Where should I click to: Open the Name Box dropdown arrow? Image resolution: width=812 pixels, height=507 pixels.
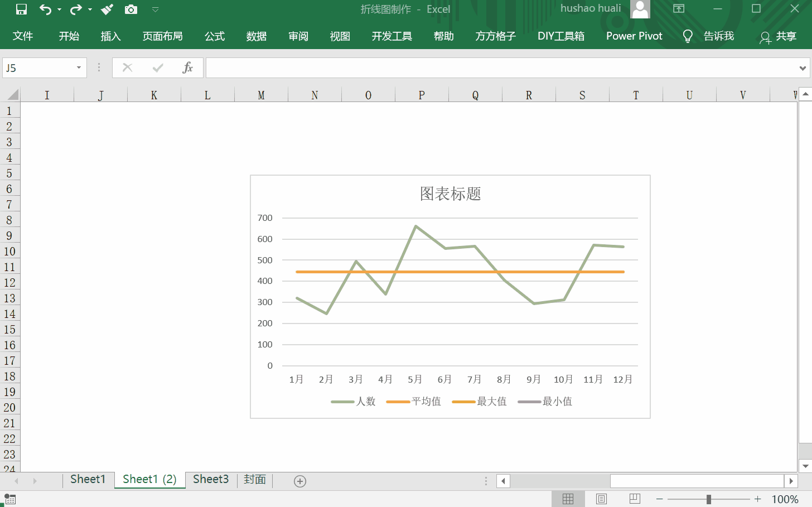(79, 68)
